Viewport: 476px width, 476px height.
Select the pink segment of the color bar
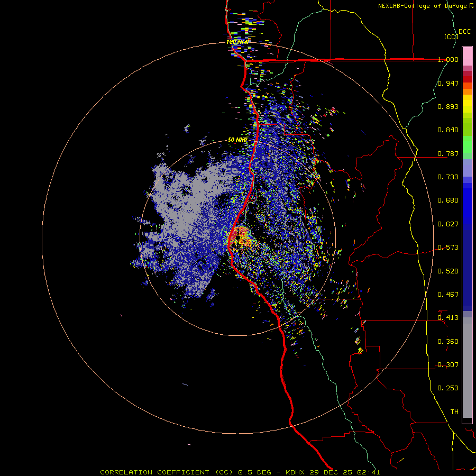click(x=467, y=56)
